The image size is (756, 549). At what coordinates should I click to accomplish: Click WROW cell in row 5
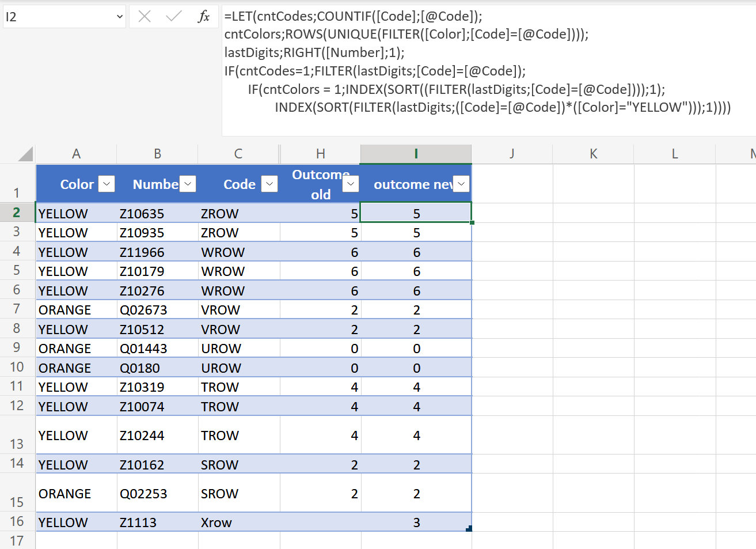point(239,271)
